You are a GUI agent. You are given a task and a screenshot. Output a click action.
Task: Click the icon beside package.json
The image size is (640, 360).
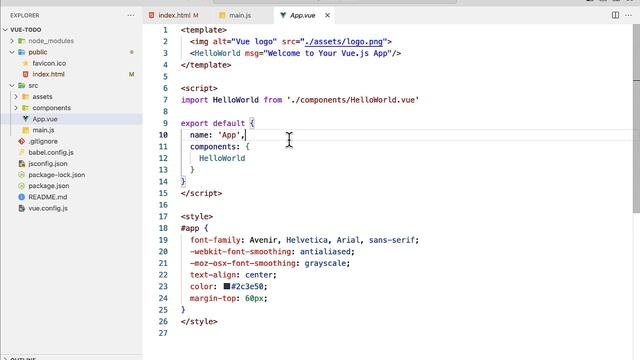point(22,186)
